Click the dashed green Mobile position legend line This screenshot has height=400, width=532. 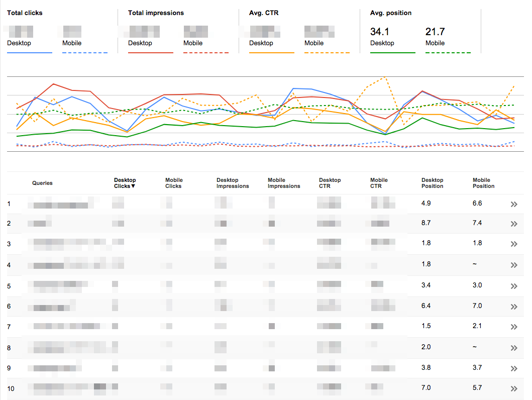pyautogui.click(x=448, y=53)
